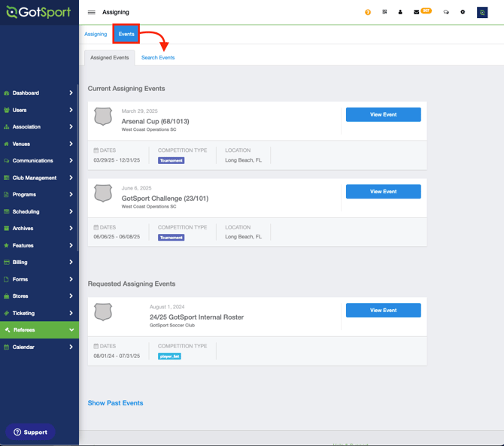Click the Internal Roster shield logo

[103, 312]
